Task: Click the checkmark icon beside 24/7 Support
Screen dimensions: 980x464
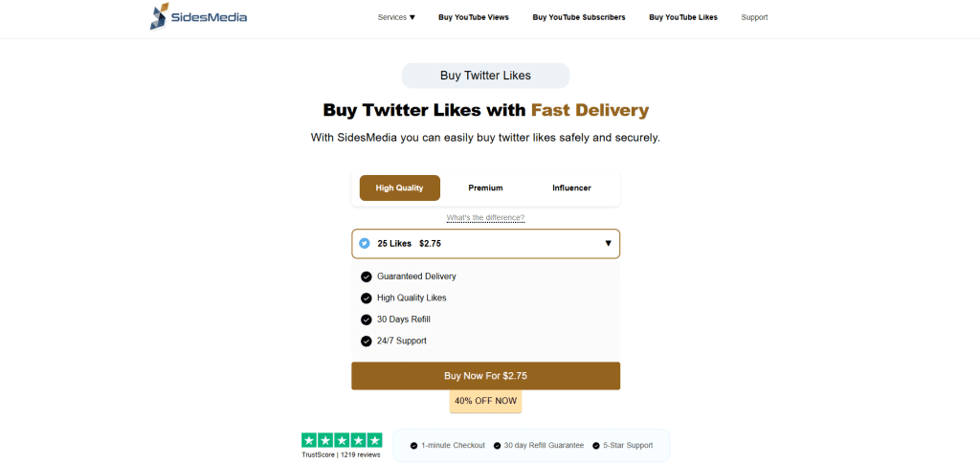Action: tap(367, 341)
